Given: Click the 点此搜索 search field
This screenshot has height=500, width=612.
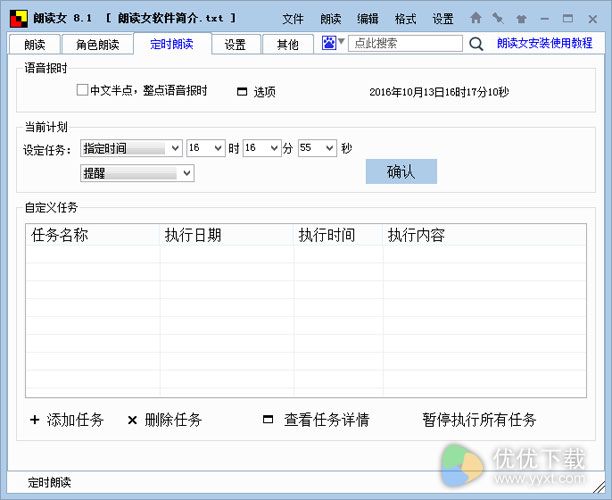Looking at the screenshot, I should 405,43.
